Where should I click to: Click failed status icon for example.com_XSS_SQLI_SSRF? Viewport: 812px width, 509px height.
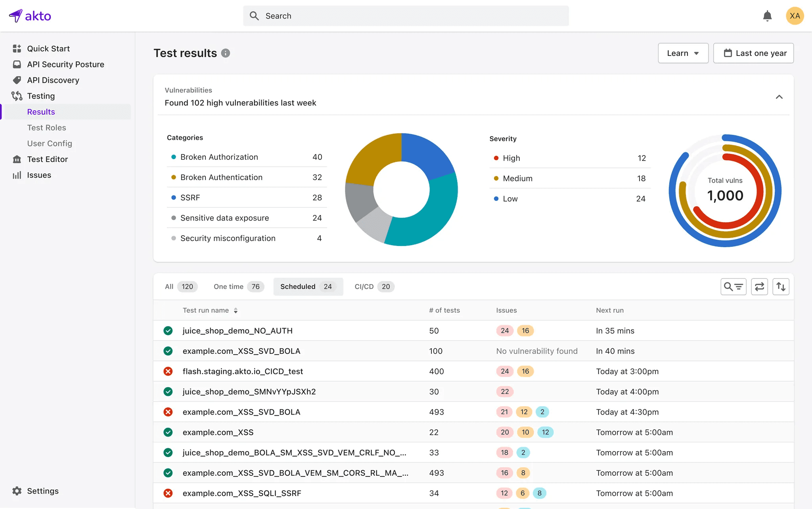point(168,493)
